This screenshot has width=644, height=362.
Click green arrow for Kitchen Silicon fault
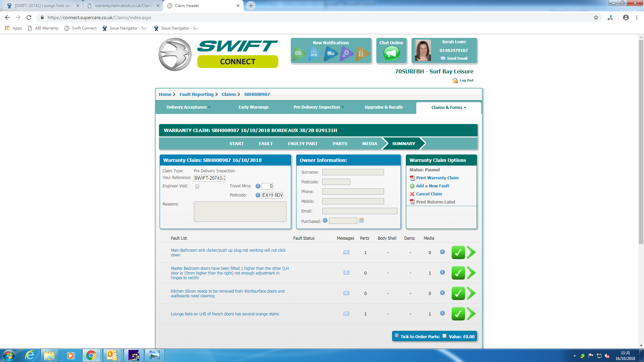(471, 293)
